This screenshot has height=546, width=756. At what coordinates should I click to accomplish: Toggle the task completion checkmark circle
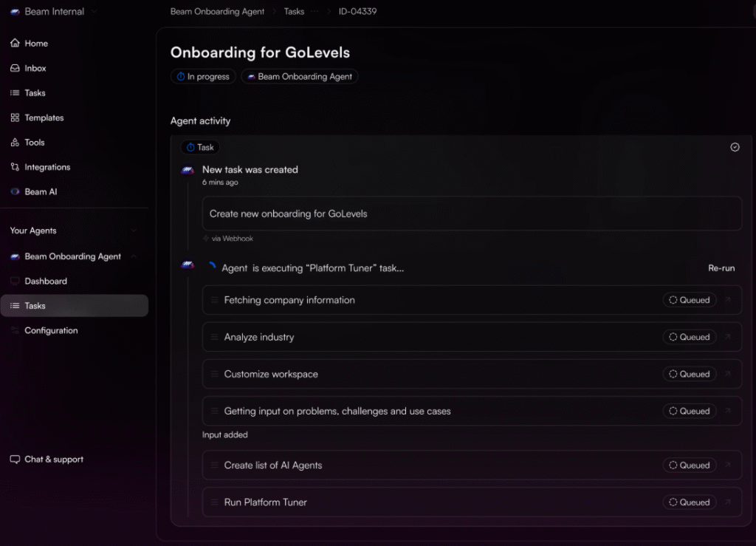[x=735, y=147]
